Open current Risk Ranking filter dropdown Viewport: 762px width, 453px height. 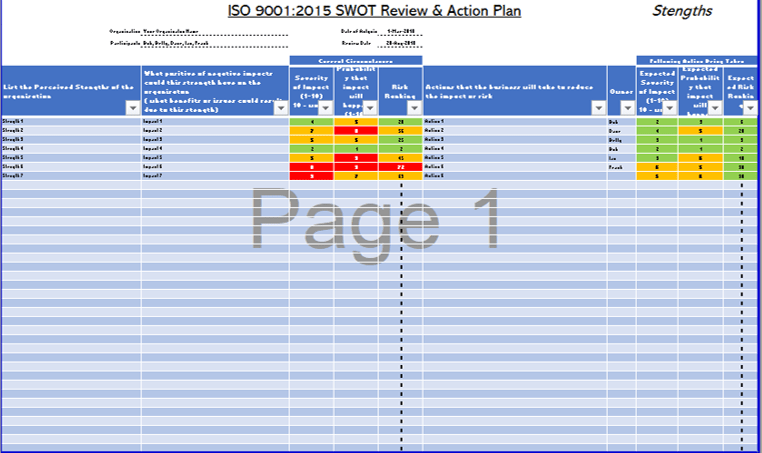413,107
